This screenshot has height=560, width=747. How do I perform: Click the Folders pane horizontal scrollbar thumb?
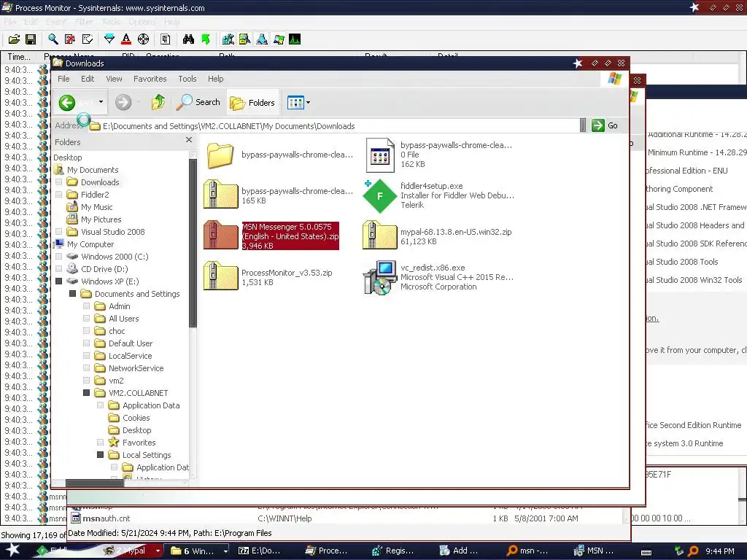pyautogui.click(x=94, y=483)
